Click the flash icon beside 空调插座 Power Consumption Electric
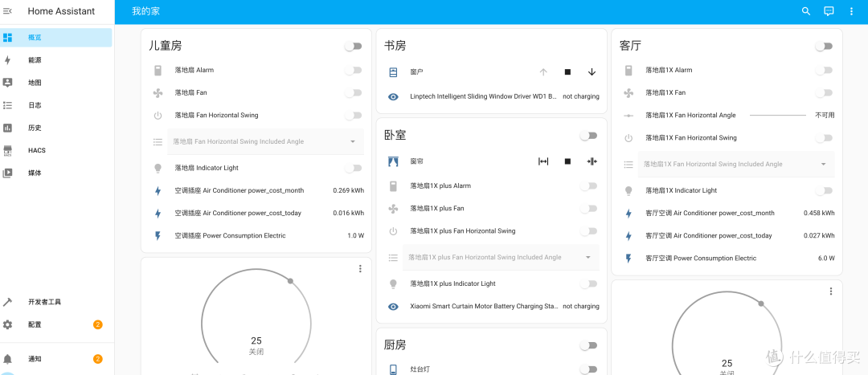The width and height of the screenshot is (868, 375). (x=158, y=235)
